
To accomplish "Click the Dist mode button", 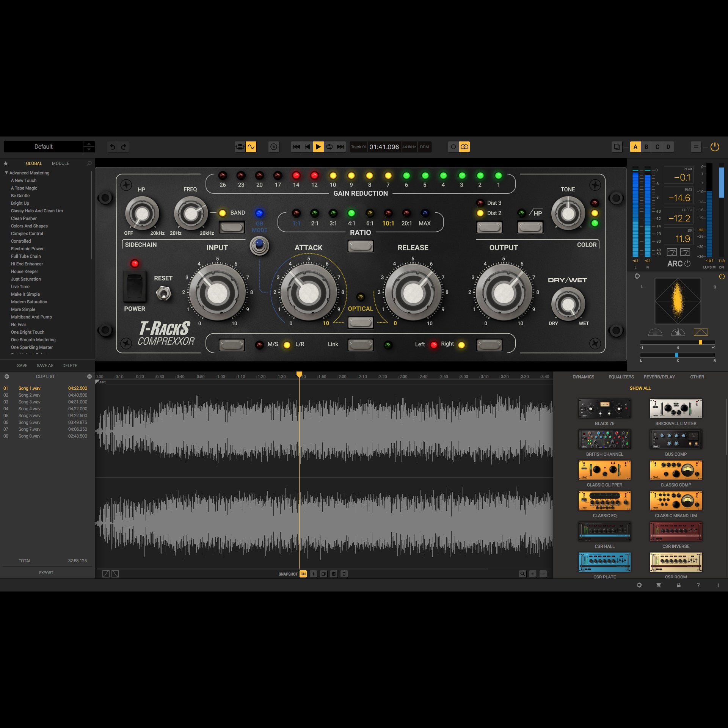I will tap(490, 227).
